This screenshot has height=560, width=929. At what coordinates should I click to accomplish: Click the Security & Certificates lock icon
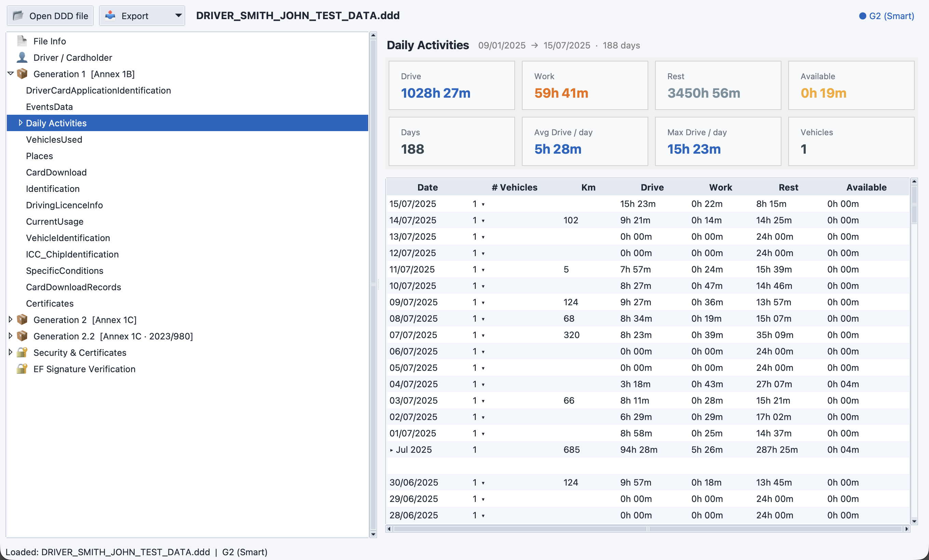[22, 352]
